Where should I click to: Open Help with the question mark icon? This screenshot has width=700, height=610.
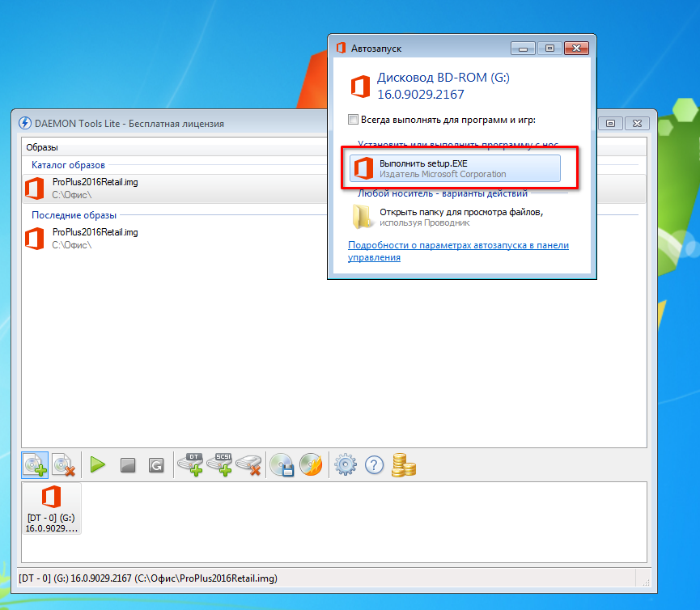tap(374, 465)
